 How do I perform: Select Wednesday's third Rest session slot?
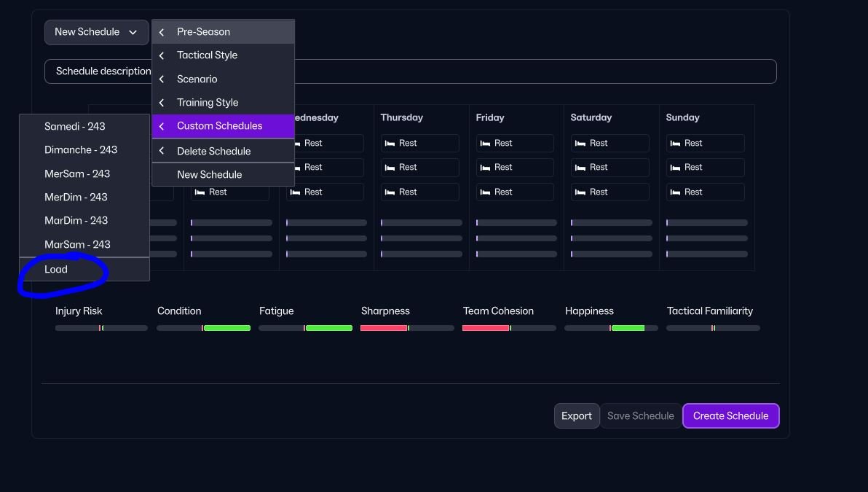click(x=325, y=192)
